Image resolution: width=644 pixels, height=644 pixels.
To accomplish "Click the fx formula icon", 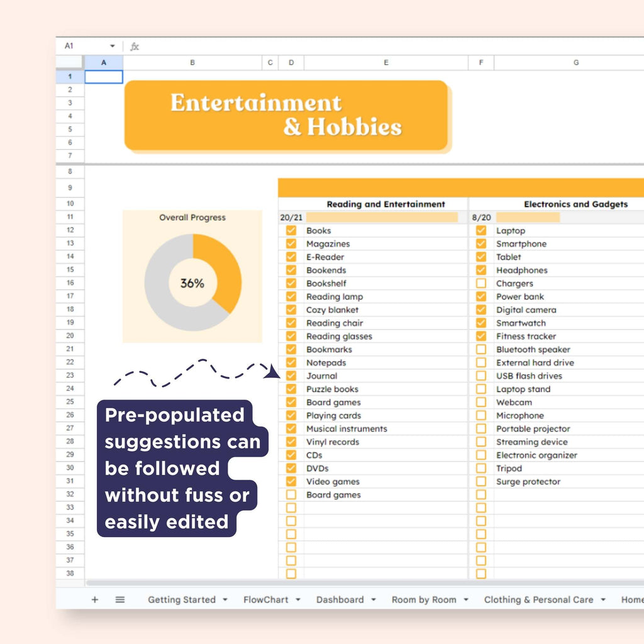I will pos(134,46).
